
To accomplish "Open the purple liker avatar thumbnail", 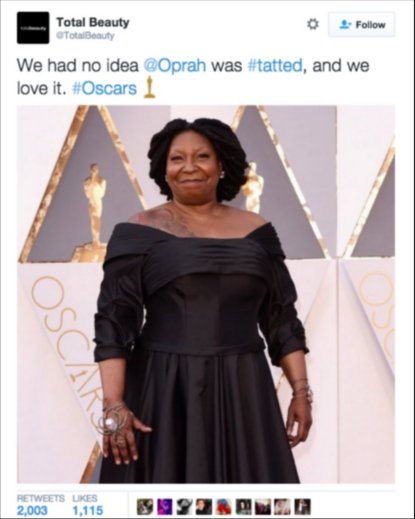I will coord(165,507).
